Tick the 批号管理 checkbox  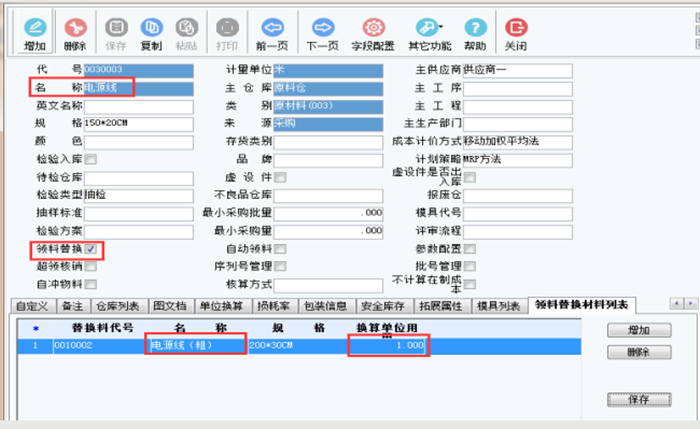469,267
